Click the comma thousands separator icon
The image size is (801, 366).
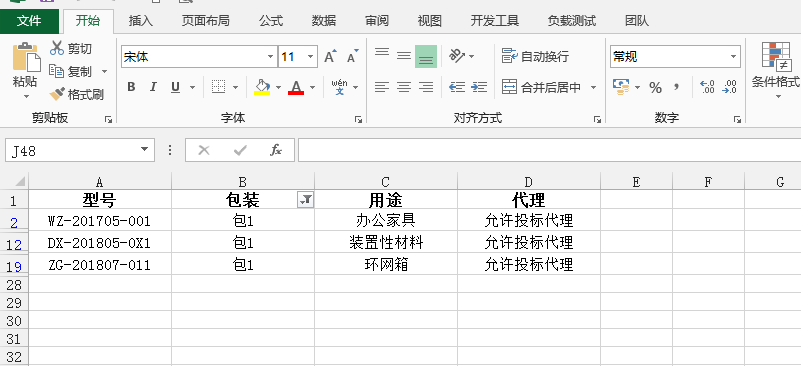tap(676, 87)
